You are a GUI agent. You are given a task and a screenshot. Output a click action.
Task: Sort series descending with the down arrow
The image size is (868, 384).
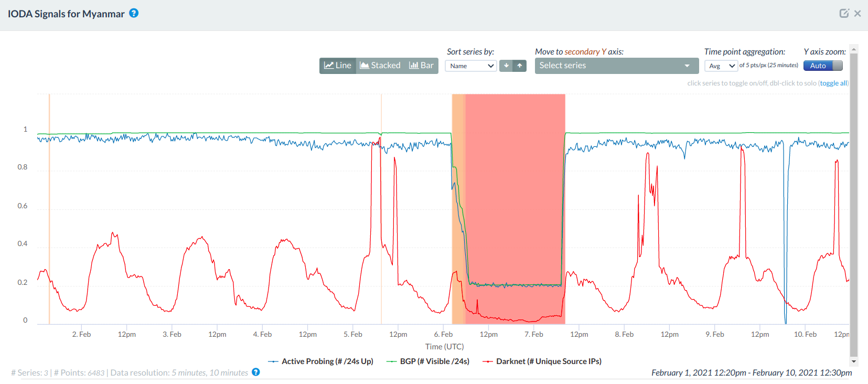click(506, 66)
